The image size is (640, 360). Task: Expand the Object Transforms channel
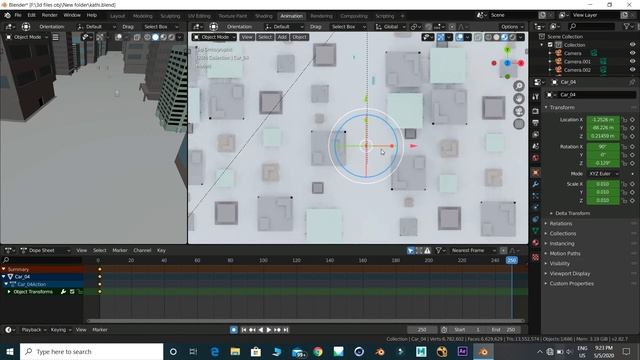9,292
